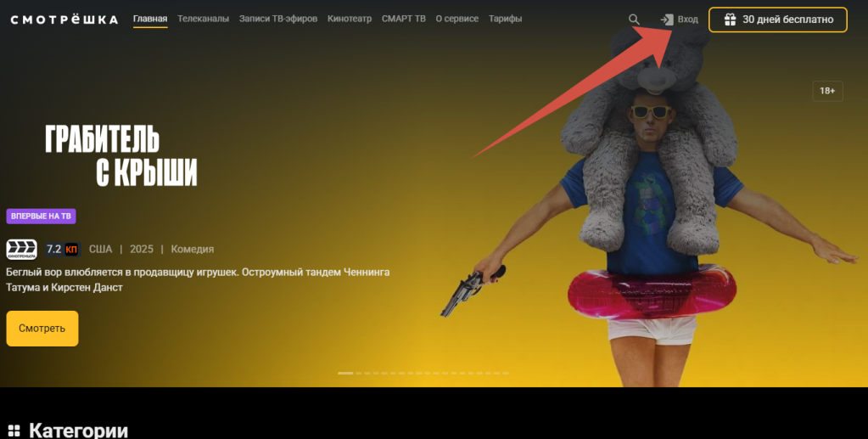
Task: Click the 30 дней бесплатно gift button
Action: (x=778, y=20)
